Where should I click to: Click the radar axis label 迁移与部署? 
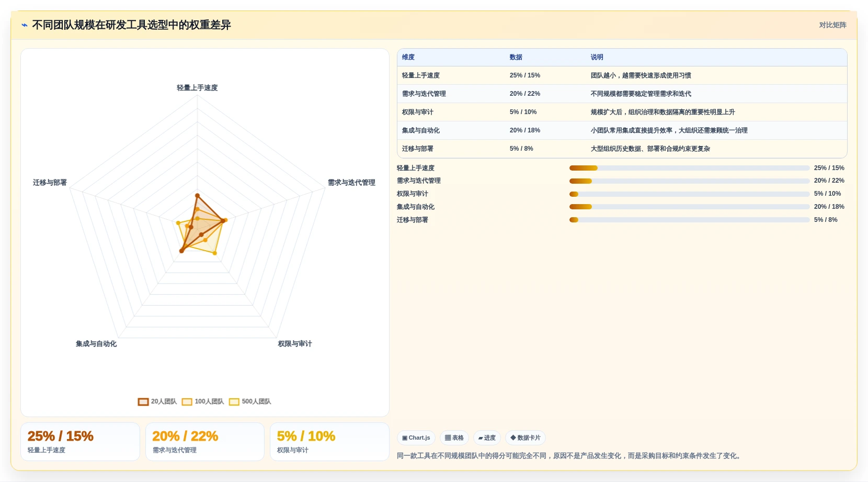[x=50, y=183]
